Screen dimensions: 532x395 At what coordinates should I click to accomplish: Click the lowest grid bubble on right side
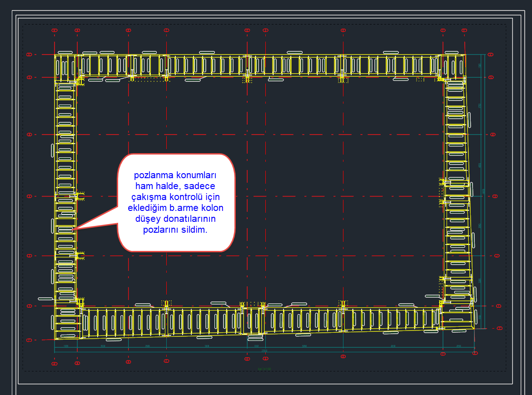tap(500, 328)
